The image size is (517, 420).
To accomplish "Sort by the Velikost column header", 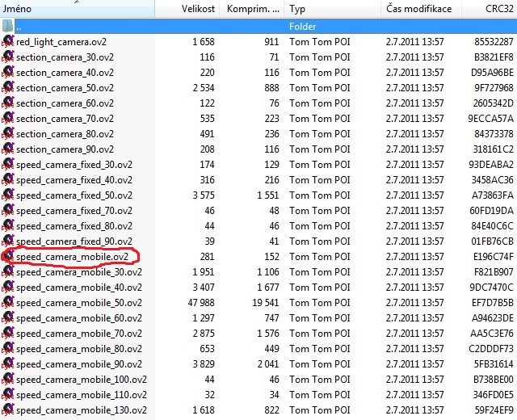I will pos(196,8).
